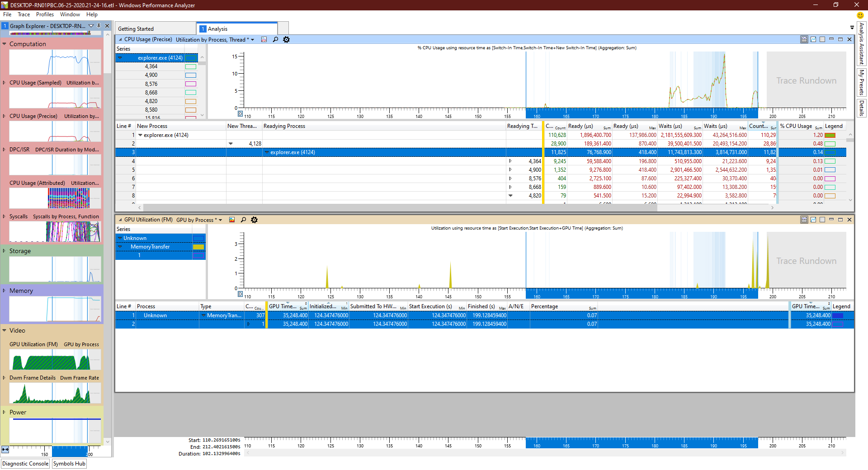Toggle the MemoryTransfer series yellow box

tap(199, 247)
